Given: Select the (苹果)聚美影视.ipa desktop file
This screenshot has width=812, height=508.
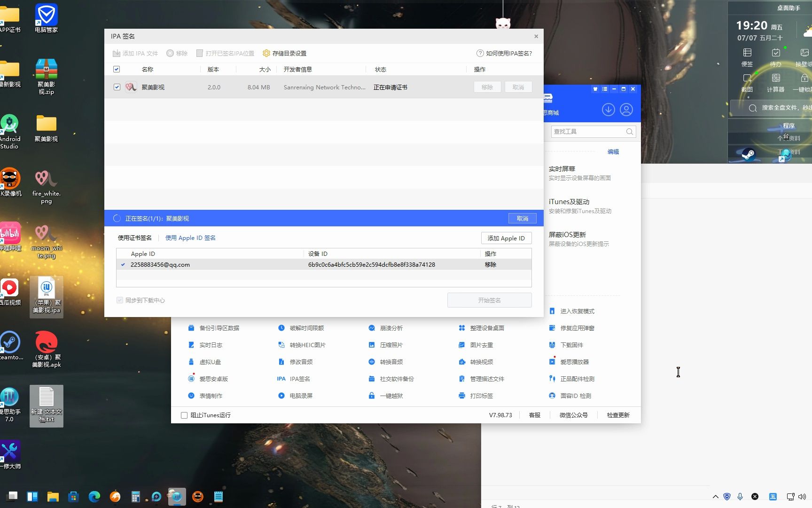Looking at the screenshot, I should click(x=47, y=296).
